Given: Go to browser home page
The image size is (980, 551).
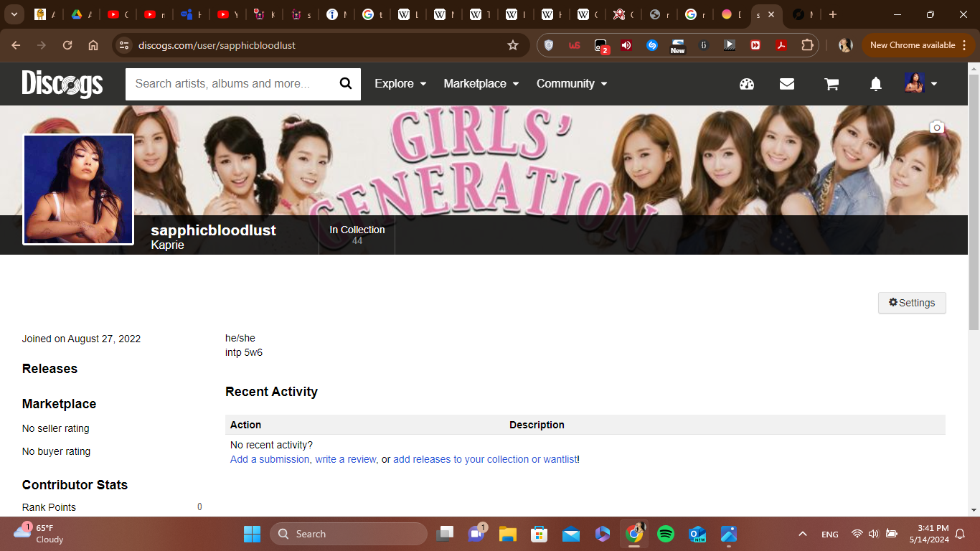Looking at the screenshot, I should point(93,45).
